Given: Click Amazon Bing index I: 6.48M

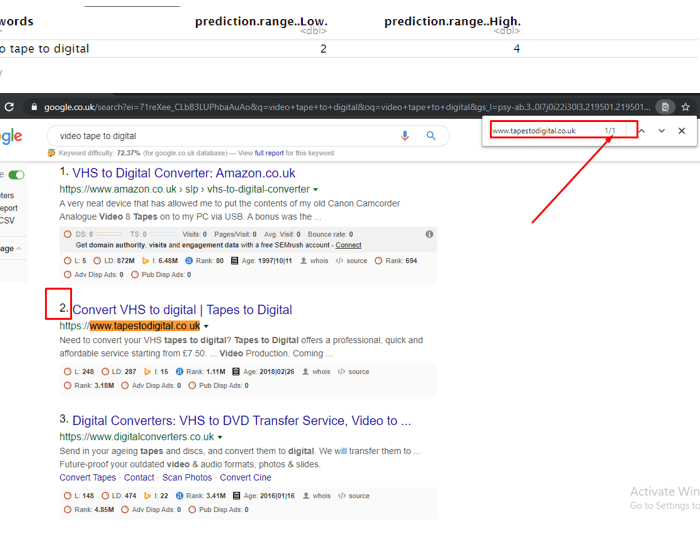Looking at the screenshot, I should pyautogui.click(x=160, y=261).
